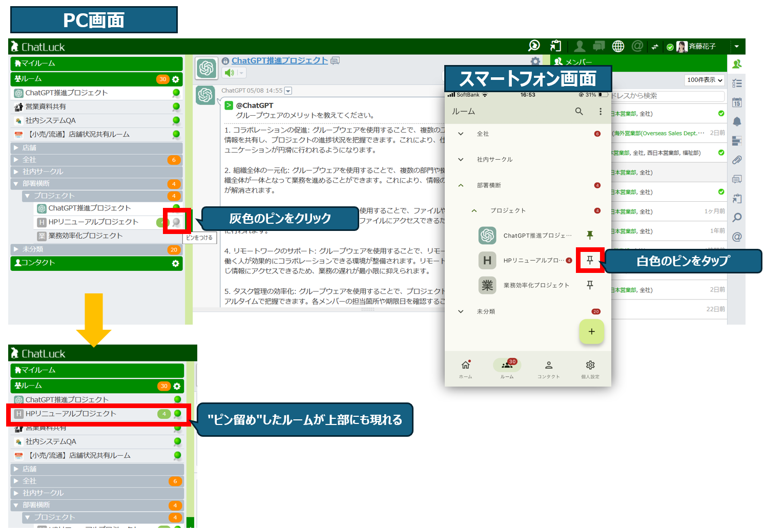Expand the 未分類 chevron on the smartphone
Image resolution: width=765 pixels, height=532 pixels.
click(x=461, y=311)
